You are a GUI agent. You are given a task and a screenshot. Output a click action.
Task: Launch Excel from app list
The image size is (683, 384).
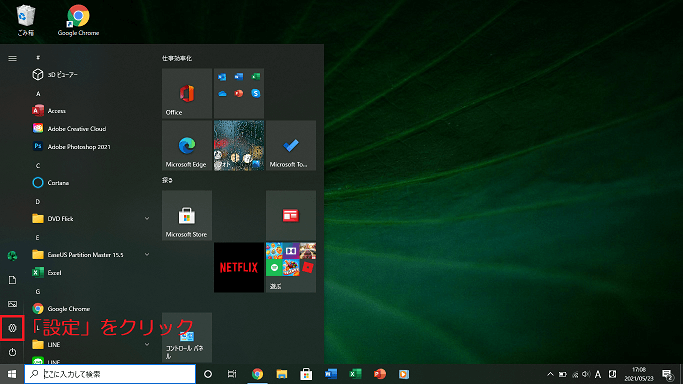(x=91, y=273)
